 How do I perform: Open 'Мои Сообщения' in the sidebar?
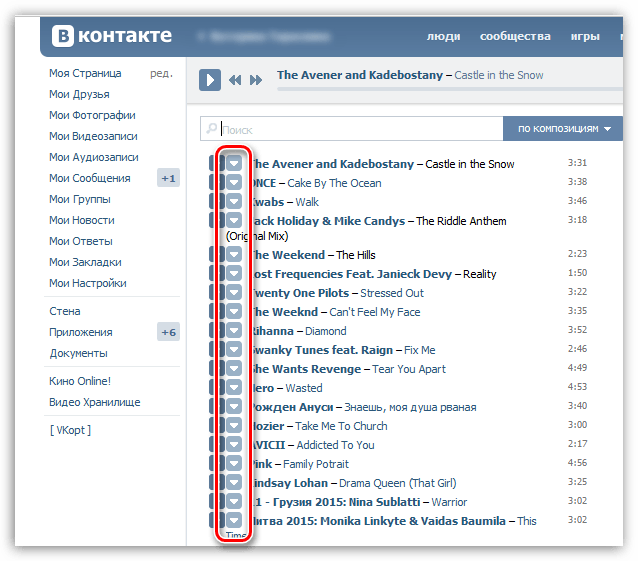[90, 178]
